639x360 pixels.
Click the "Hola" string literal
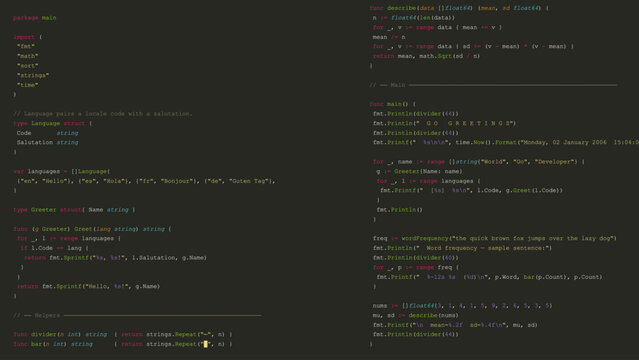(x=114, y=181)
